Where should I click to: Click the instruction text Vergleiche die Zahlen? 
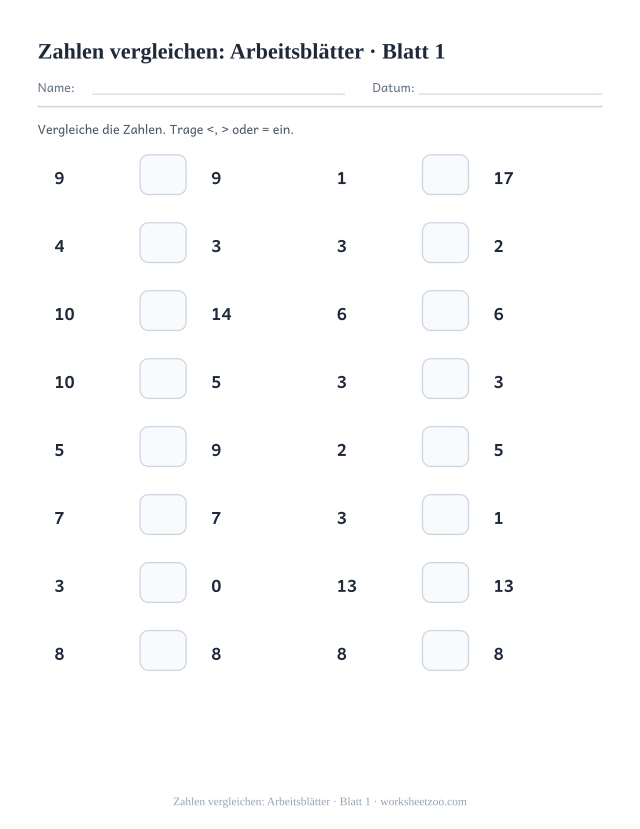101,130
